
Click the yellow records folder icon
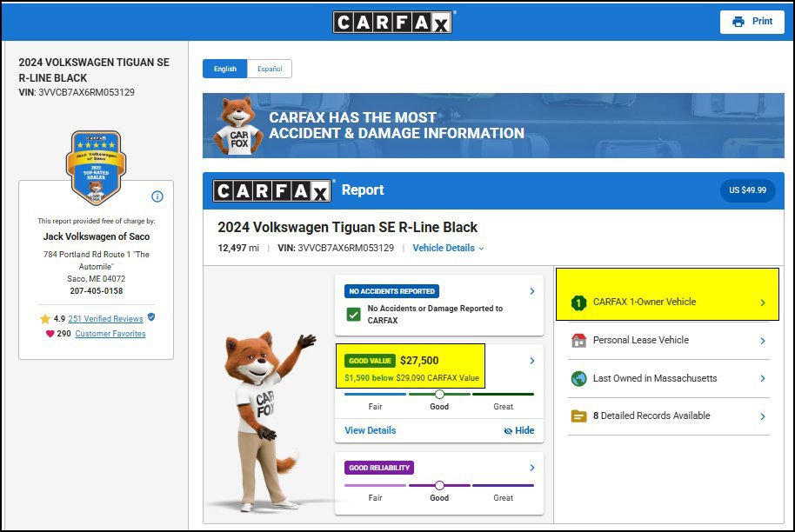coord(578,416)
